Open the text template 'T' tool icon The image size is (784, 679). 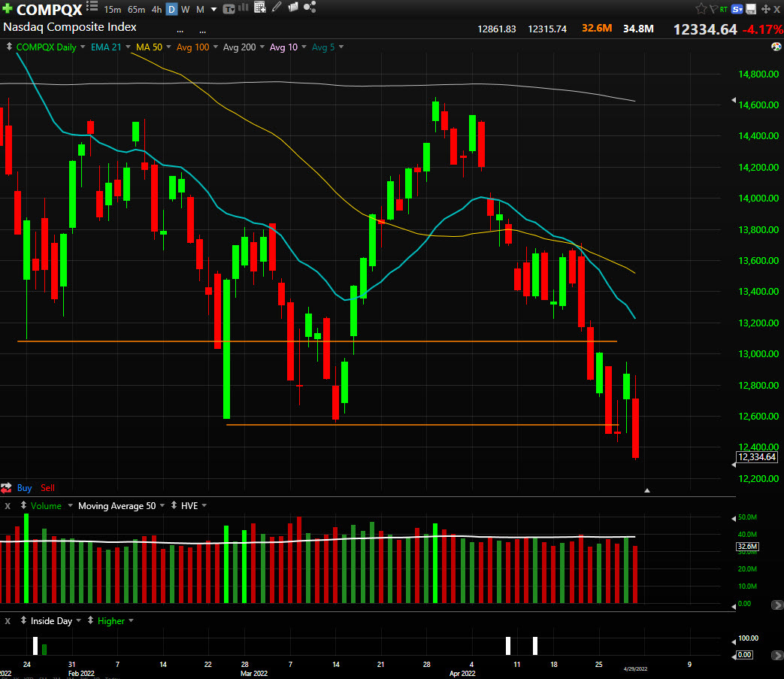click(229, 9)
